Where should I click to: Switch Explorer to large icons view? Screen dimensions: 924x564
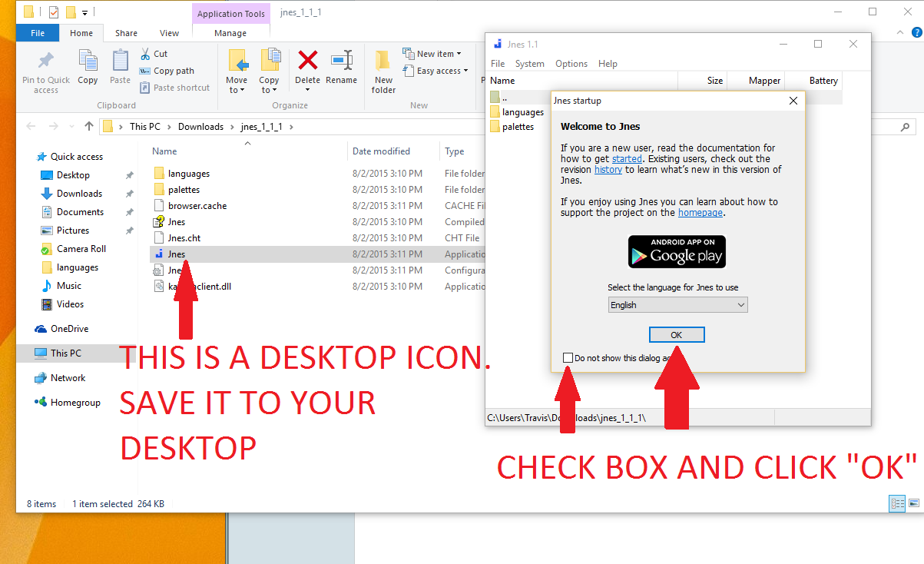[913, 504]
